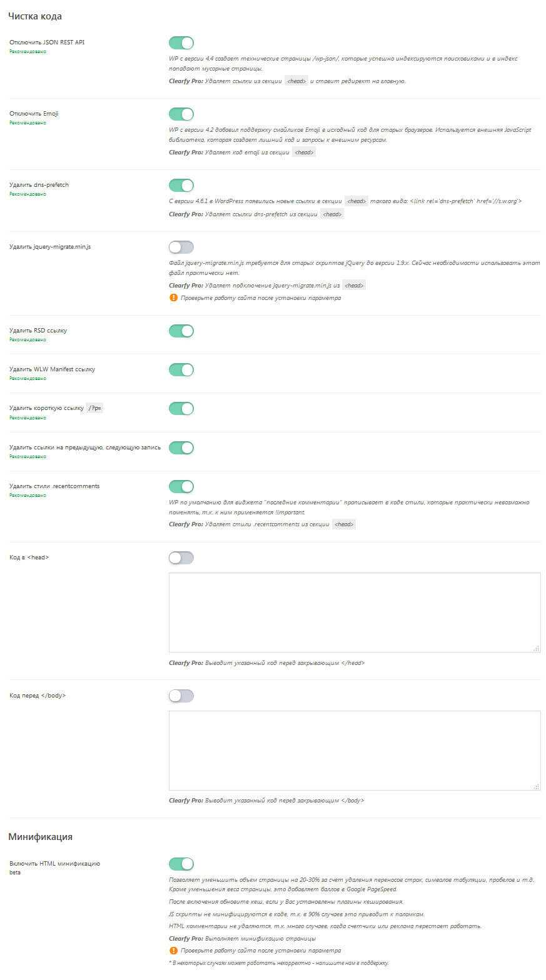Click resize handle of head code textarea
Screen dimensions: 546x980
[x=536, y=649]
